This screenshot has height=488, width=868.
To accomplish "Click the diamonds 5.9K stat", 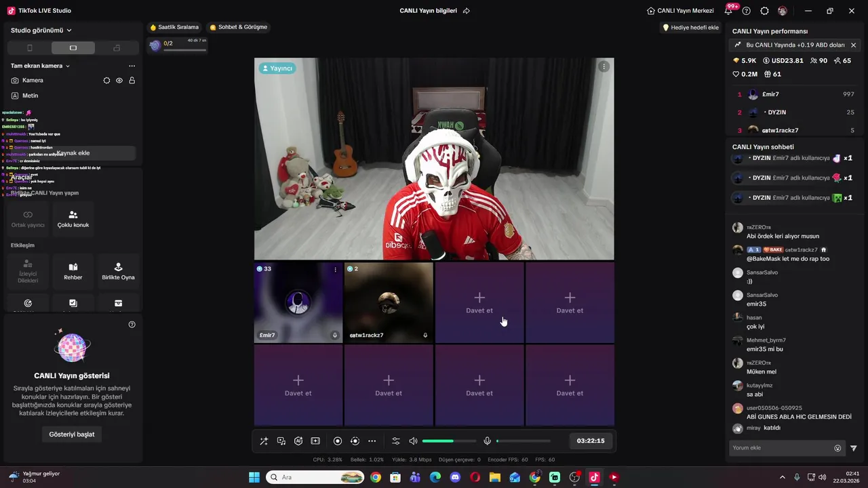I will tap(744, 60).
